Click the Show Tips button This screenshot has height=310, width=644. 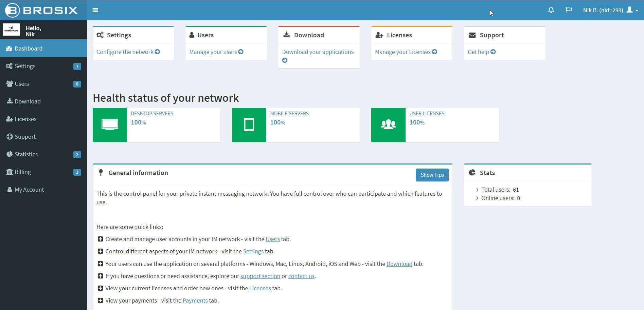[x=432, y=175]
